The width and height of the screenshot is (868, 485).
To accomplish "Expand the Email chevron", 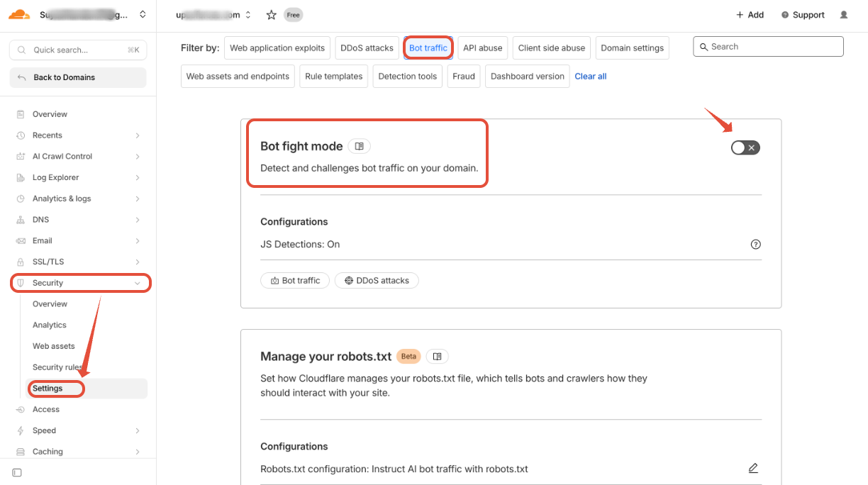I will pyautogui.click(x=138, y=241).
